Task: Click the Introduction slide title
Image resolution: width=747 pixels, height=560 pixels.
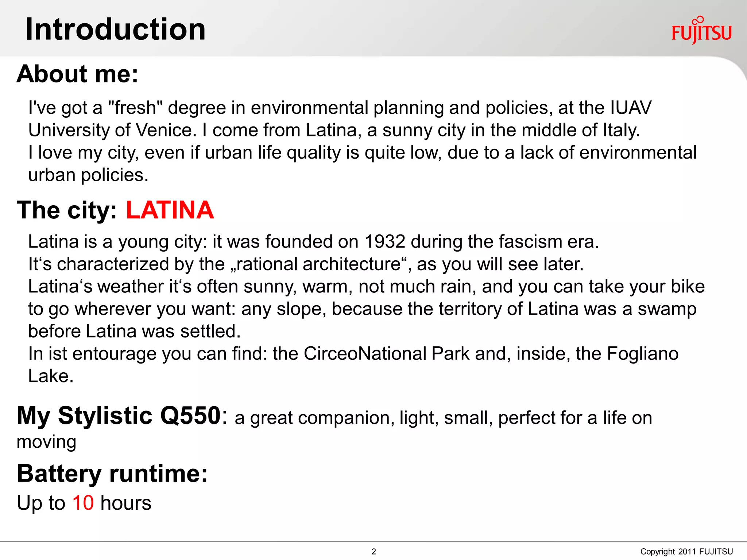Action: [x=115, y=29]
